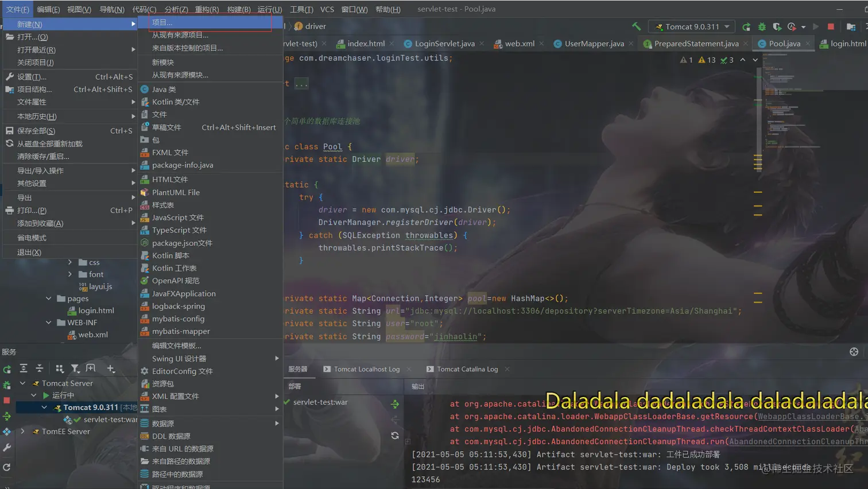Open the profiler dropdown arrow in the toolbar
Screen dimensions: 868x489
click(803, 27)
